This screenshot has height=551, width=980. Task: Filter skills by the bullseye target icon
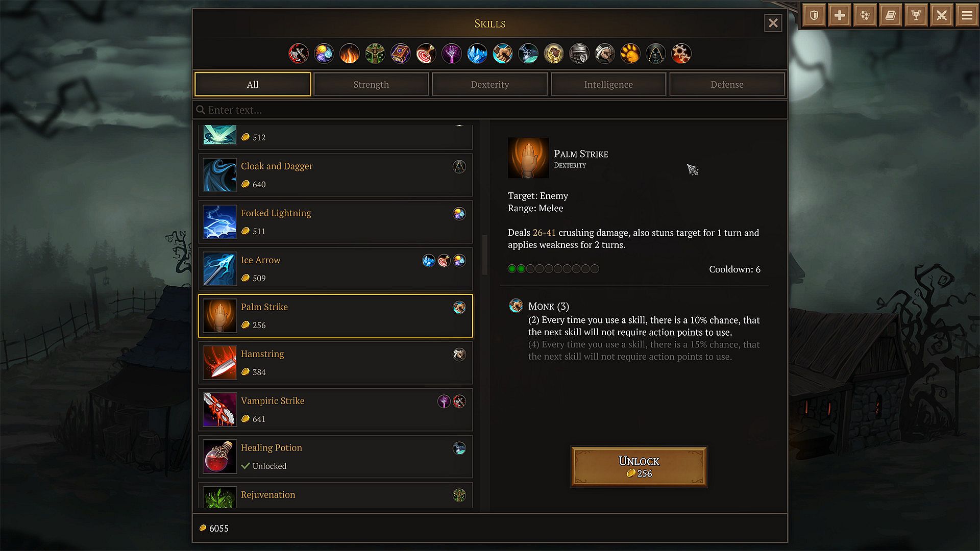coord(426,54)
